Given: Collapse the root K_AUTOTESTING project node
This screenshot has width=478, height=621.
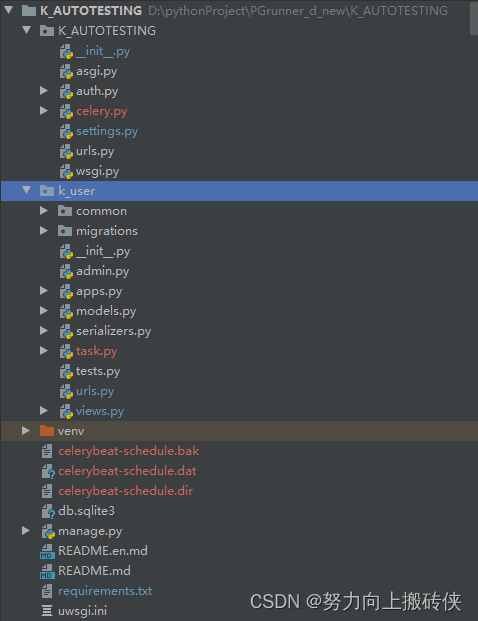Looking at the screenshot, I should [x=9, y=10].
